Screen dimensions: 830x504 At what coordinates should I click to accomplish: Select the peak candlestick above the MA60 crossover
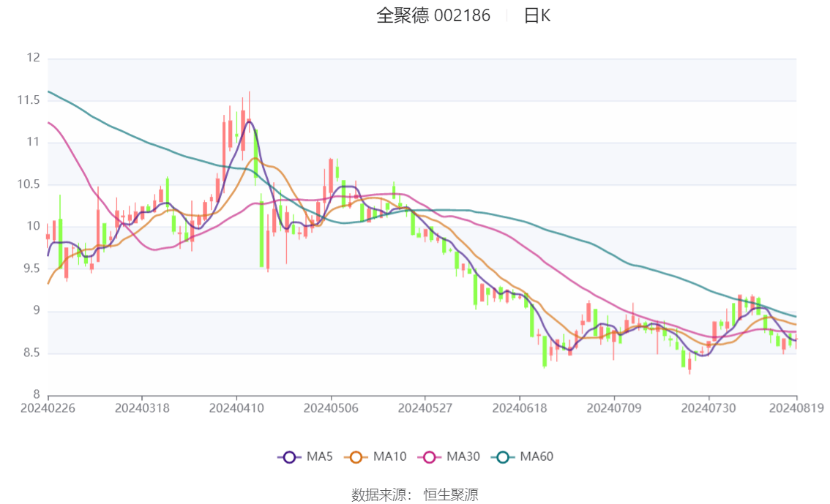coord(247,121)
